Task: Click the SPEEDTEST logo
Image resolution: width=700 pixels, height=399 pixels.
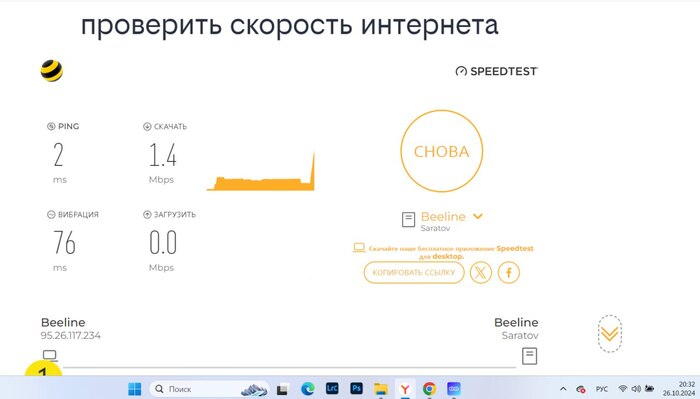Action: 496,71
